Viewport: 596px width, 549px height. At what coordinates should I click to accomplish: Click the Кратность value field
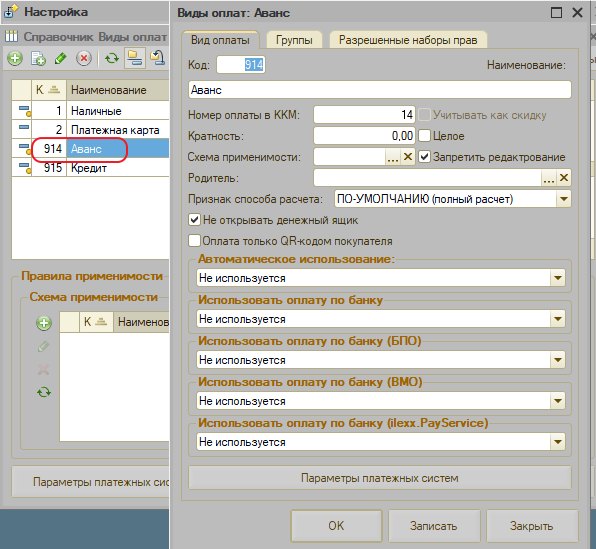365,135
